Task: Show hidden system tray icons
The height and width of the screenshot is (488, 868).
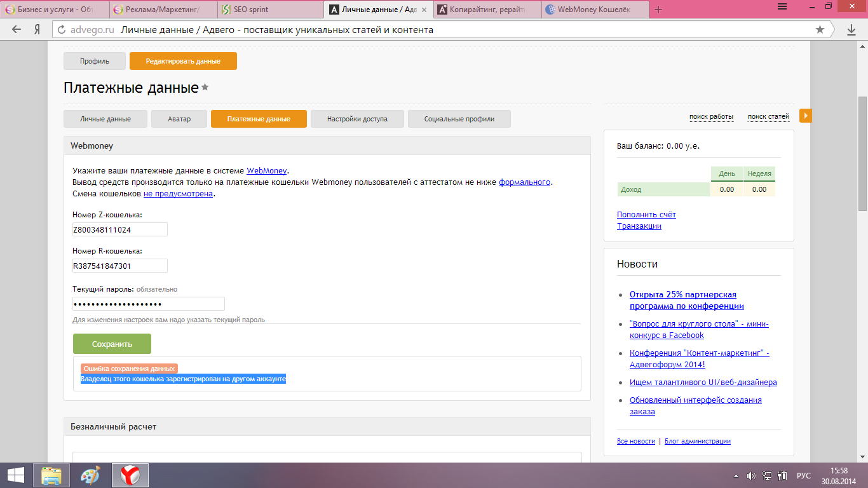Action: pyautogui.click(x=736, y=476)
